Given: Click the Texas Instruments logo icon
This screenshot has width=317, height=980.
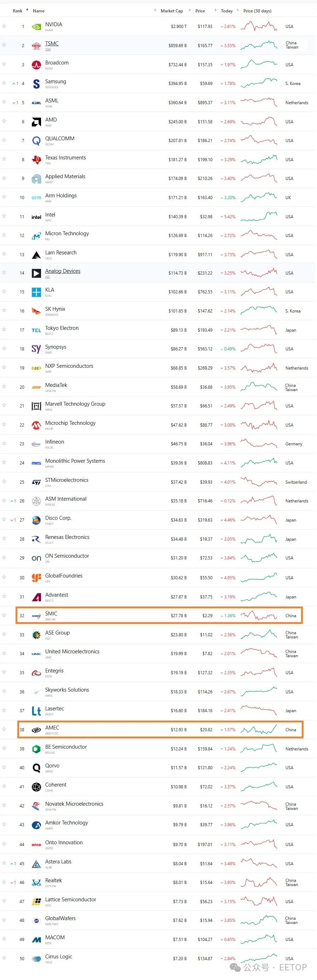Looking at the screenshot, I should (36, 160).
